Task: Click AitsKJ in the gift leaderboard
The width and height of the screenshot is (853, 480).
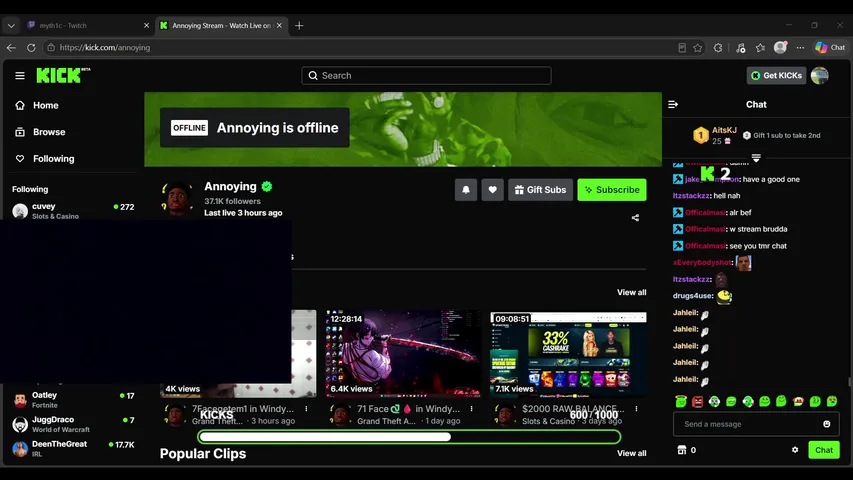Action: click(x=724, y=130)
